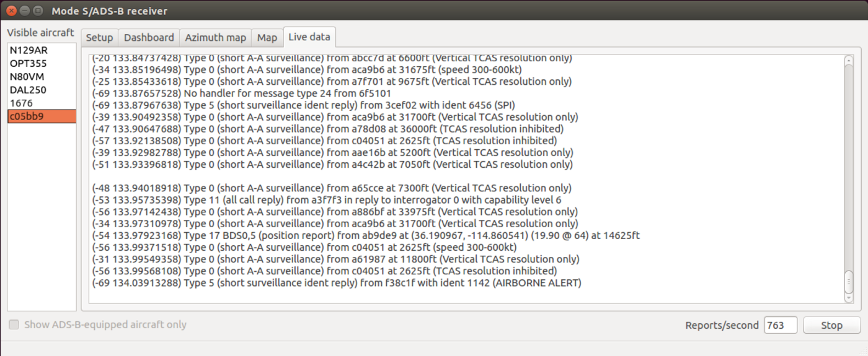Switch to the Map tab

[x=267, y=37]
